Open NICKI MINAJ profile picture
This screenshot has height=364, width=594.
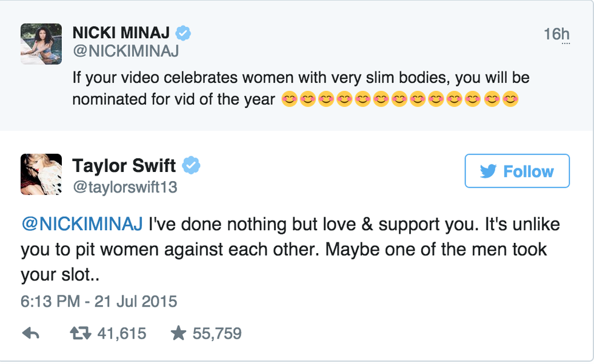pyautogui.click(x=41, y=44)
